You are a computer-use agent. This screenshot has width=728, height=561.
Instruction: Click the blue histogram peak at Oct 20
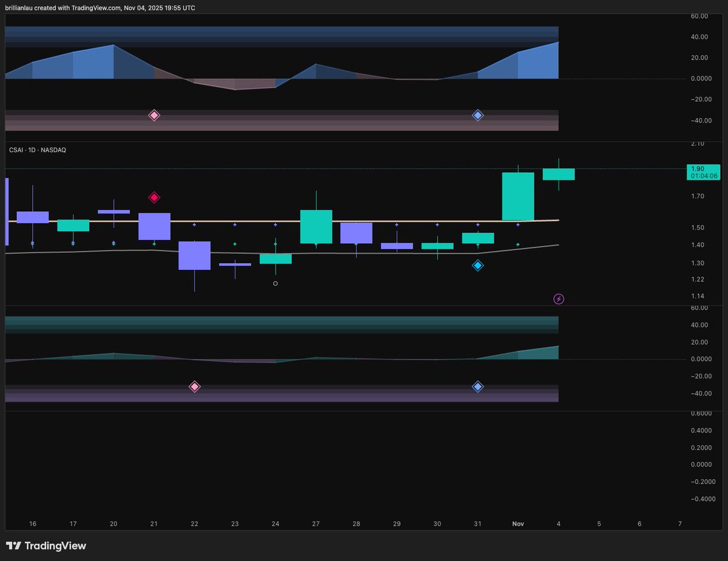point(113,46)
